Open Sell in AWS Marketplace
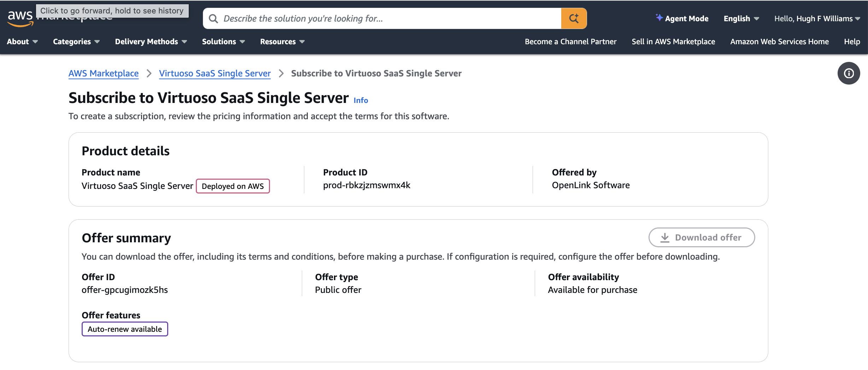 click(x=673, y=41)
